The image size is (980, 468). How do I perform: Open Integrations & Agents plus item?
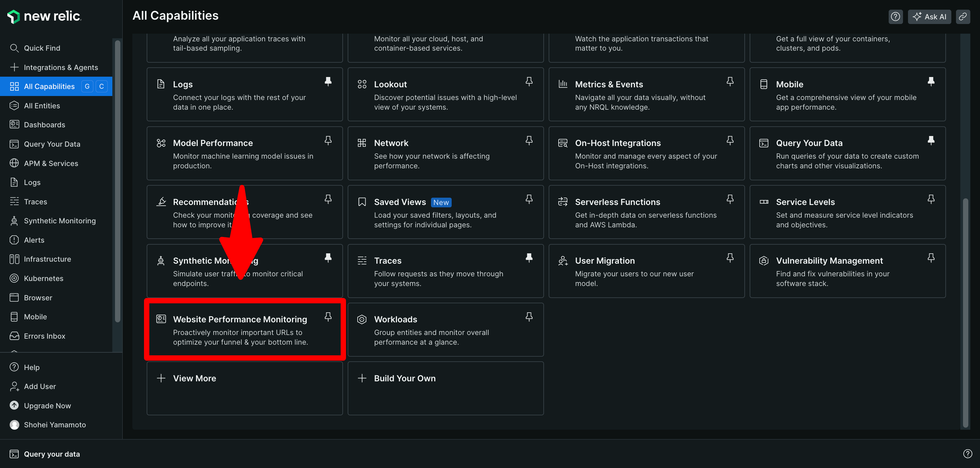tap(61, 67)
